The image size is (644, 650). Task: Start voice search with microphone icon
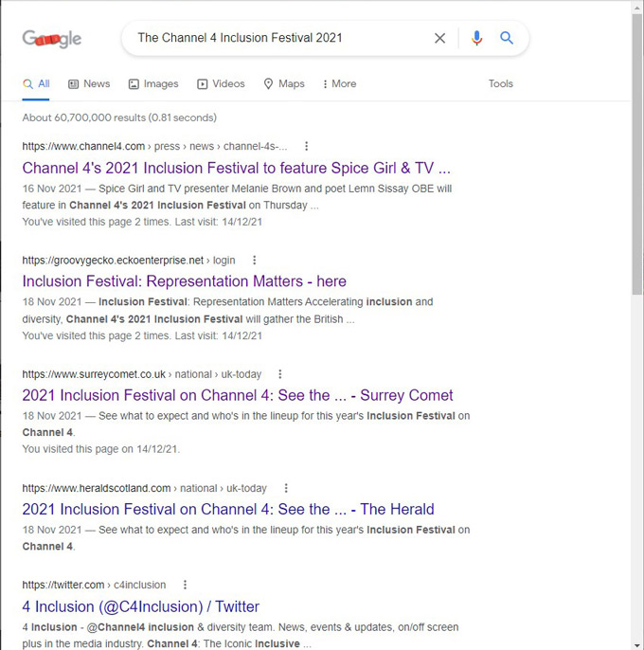pos(476,38)
